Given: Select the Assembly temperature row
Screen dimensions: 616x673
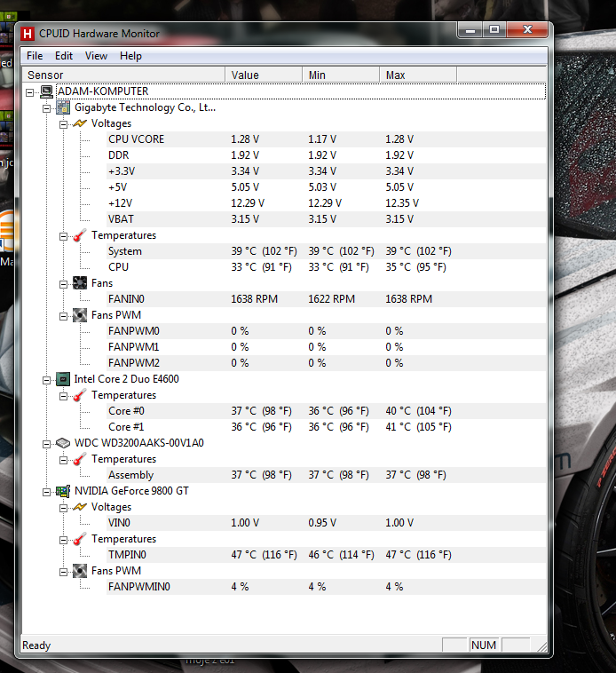Looking at the screenshot, I should click(x=326, y=475).
